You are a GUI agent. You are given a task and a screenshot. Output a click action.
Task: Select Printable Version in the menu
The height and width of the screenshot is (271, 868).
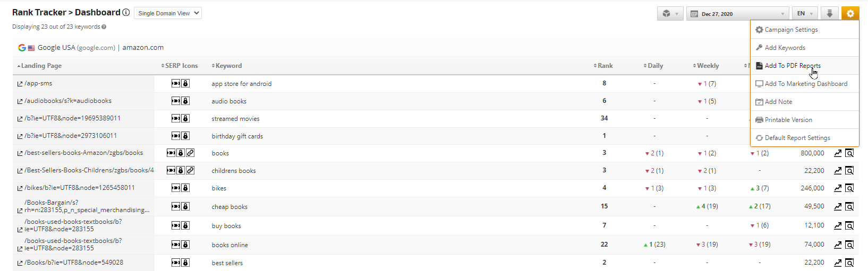click(x=788, y=120)
